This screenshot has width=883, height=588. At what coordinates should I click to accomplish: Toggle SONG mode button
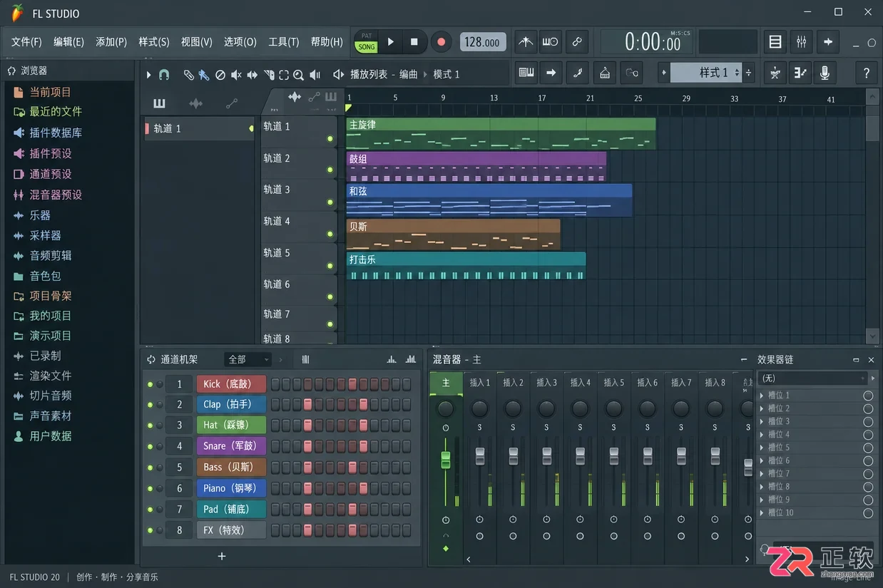click(x=367, y=47)
